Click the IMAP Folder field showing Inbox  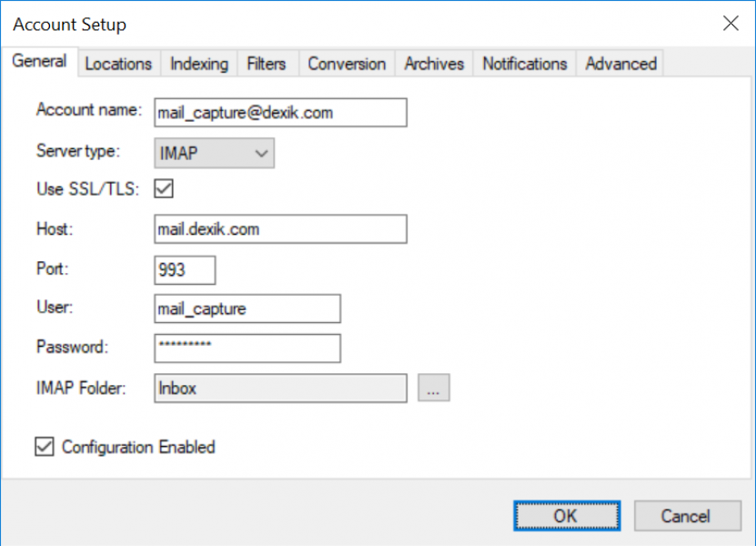coord(280,388)
